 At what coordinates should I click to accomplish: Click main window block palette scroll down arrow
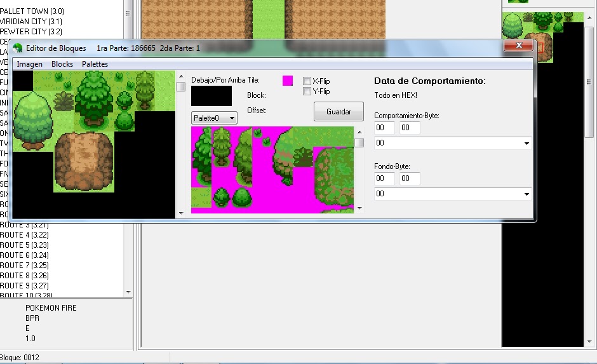[x=589, y=342]
